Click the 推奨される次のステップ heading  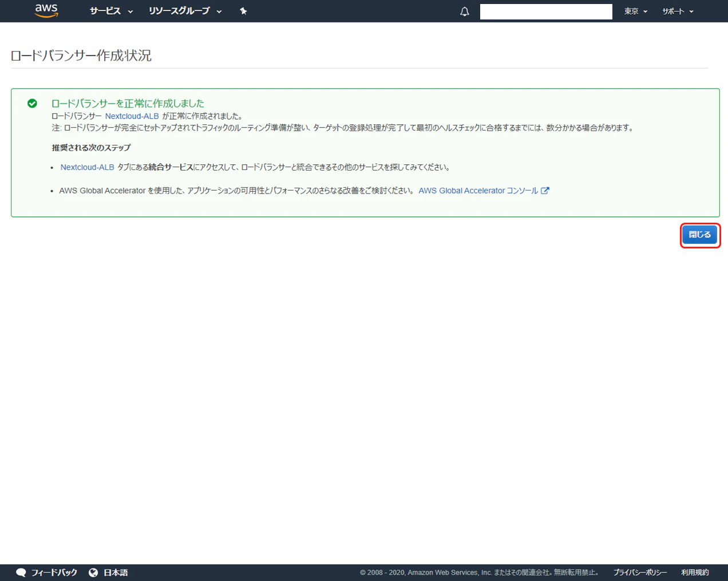[x=91, y=148]
